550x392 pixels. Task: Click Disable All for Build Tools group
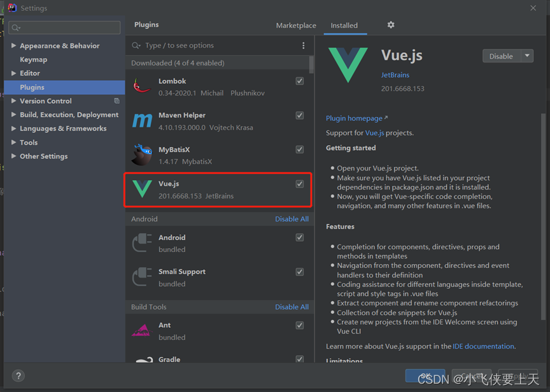292,307
